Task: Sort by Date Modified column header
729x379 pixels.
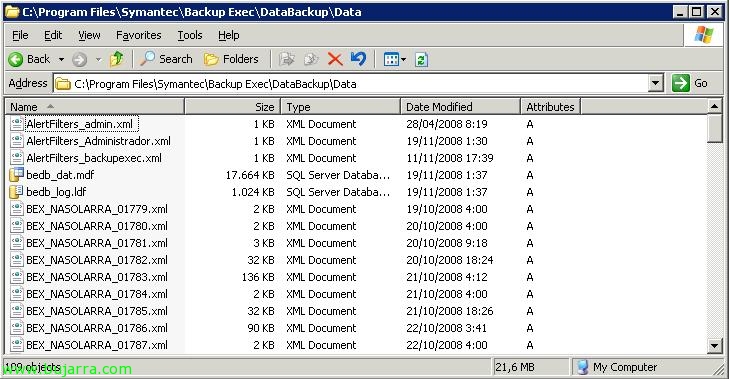Action: 460,107
